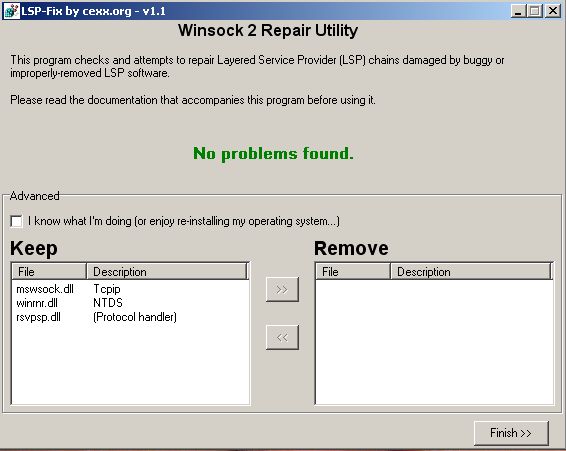This screenshot has height=451, width=566.
Task: Click the Finish >> button
Action: click(x=511, y=433)
